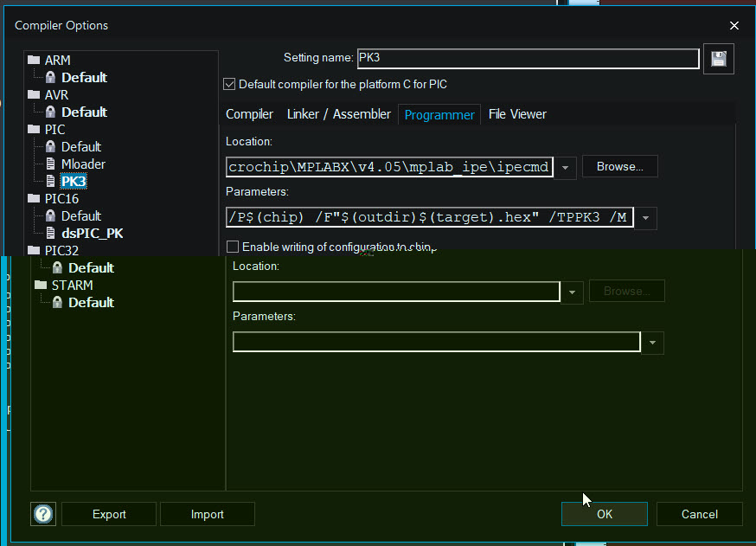Image resolution: width=756 pixels, height=546 pixels.
Task: Select Mloader setting in tree
Action: tap(83, 164)
